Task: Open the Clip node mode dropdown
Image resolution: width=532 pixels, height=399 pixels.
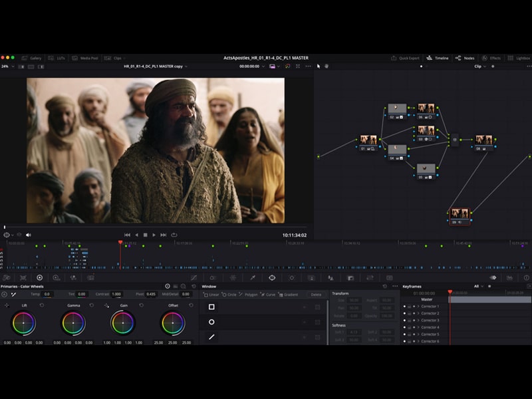Action: point(479,66)
